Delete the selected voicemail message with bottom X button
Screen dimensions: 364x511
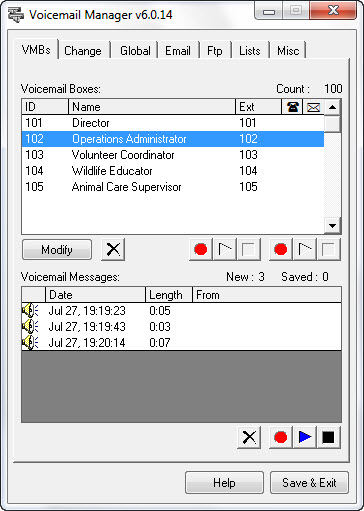click(249, 437)
